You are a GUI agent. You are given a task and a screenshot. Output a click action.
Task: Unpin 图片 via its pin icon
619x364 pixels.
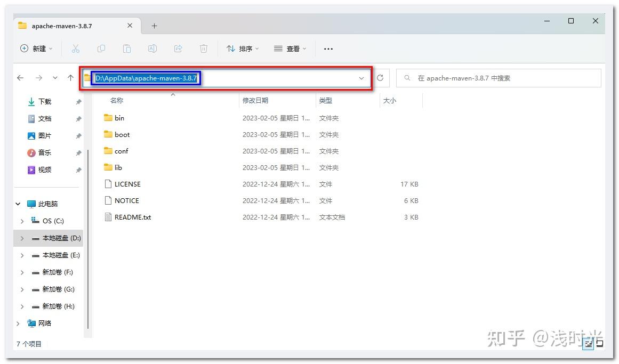(x=78, y=136)
